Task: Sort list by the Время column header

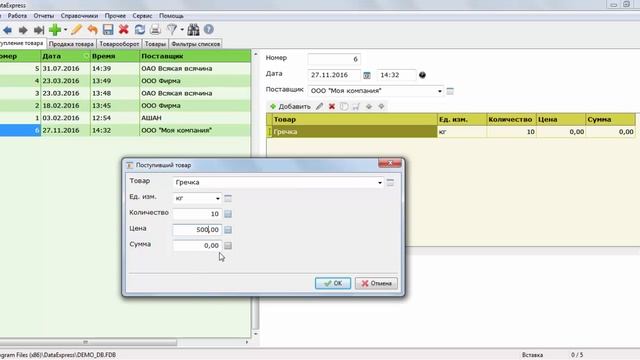Action: point(115,56)
